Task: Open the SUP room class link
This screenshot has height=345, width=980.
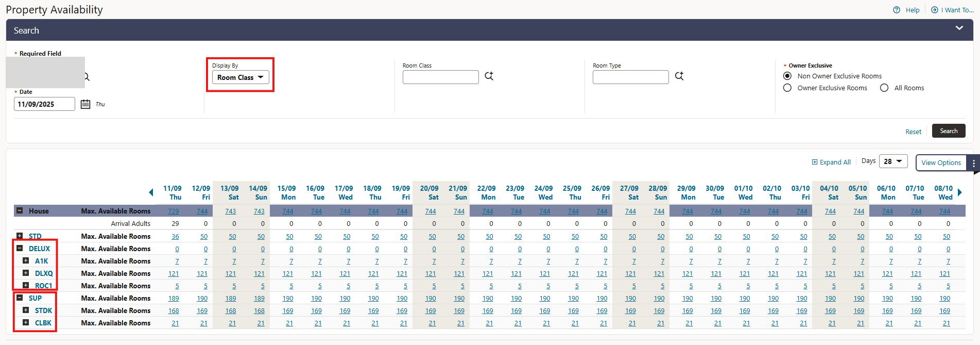Action: point(35,298)
